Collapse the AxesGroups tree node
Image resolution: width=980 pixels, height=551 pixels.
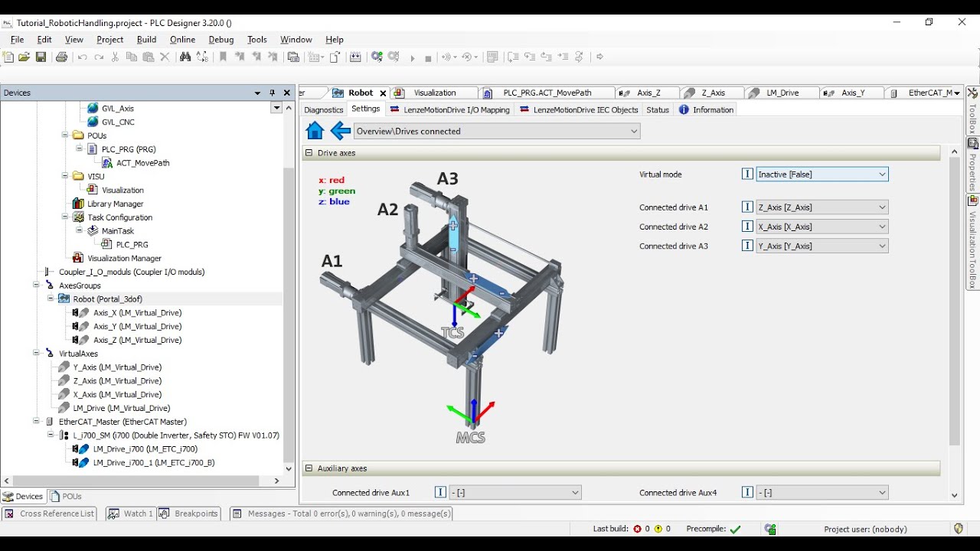(36, 285)
